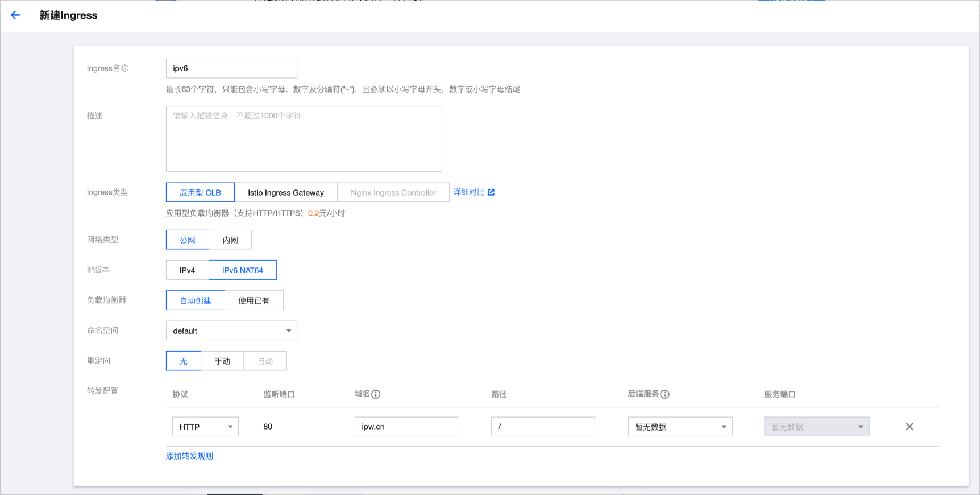Set redirect to 自动
Screen dimensions: 980x495
pos(265,361)
